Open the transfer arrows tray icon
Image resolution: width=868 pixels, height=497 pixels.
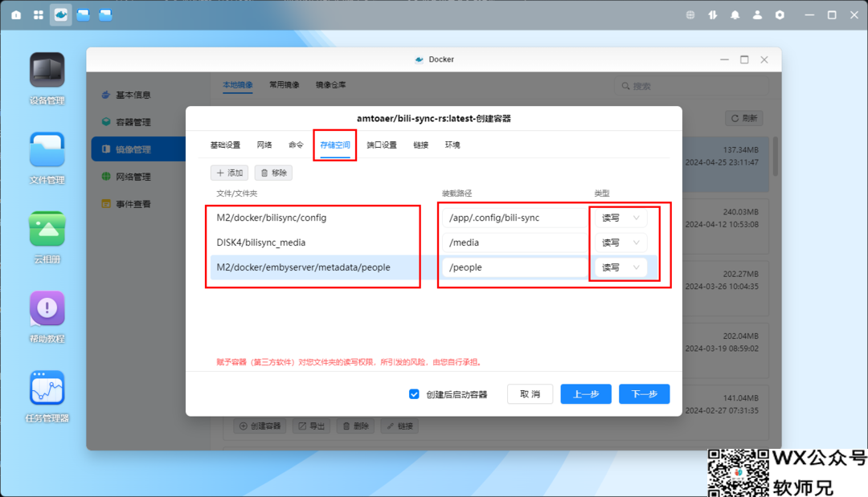click(x=712, y=15)
